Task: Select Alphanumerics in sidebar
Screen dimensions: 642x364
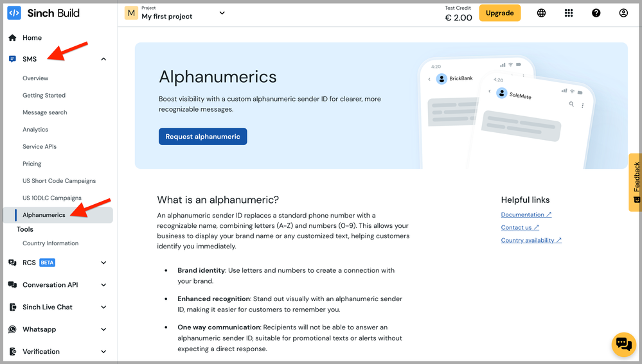Action: 58,215
